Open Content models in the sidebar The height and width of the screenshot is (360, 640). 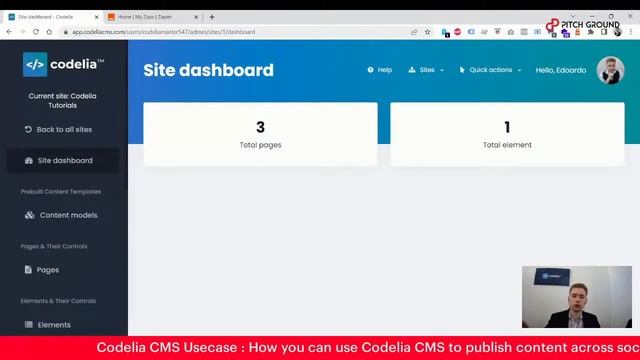(61, 215)
